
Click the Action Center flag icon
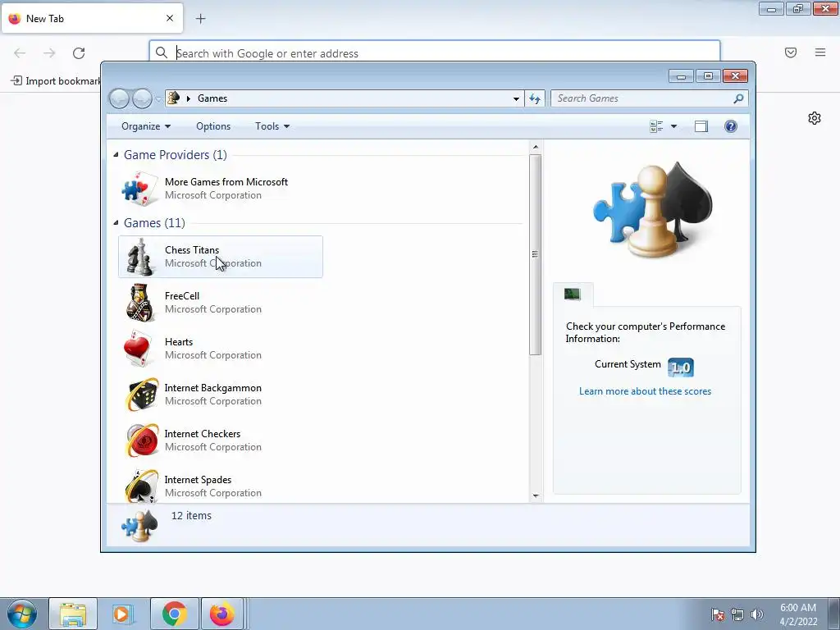click(717, 614)
